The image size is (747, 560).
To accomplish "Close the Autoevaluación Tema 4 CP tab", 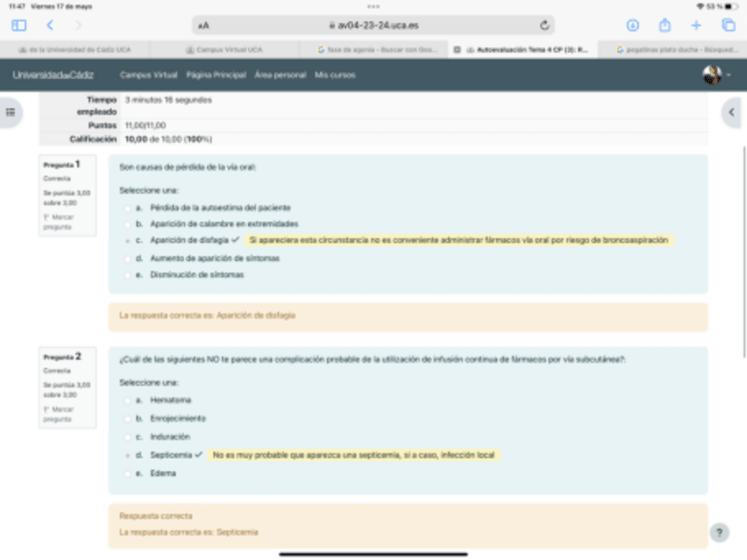I will pos(457,49).
